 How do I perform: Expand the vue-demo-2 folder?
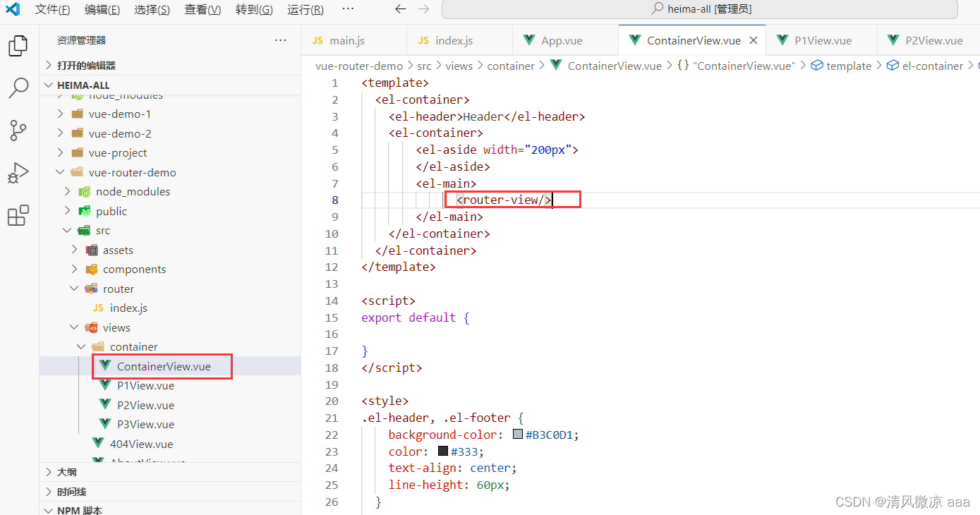pos(61,133)
